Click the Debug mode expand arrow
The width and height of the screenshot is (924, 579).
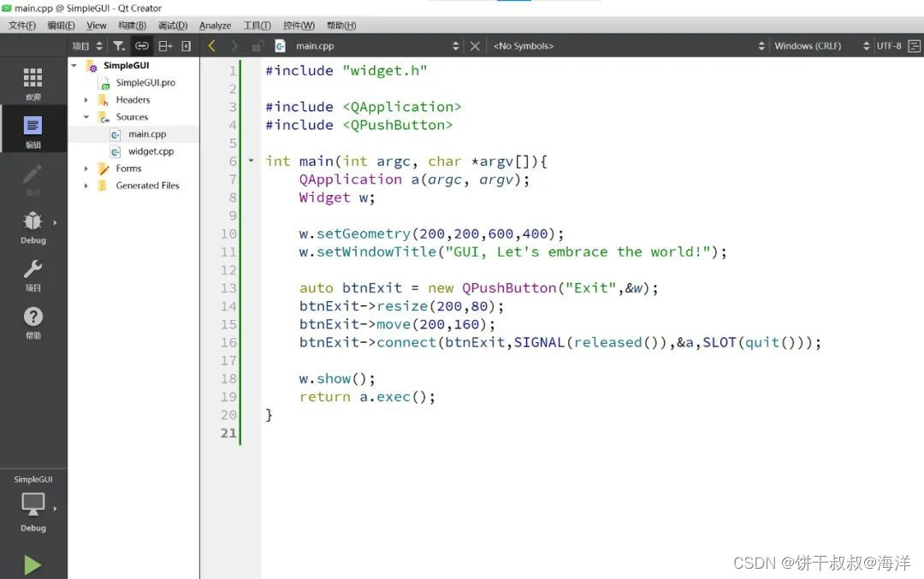click(55, 222)
